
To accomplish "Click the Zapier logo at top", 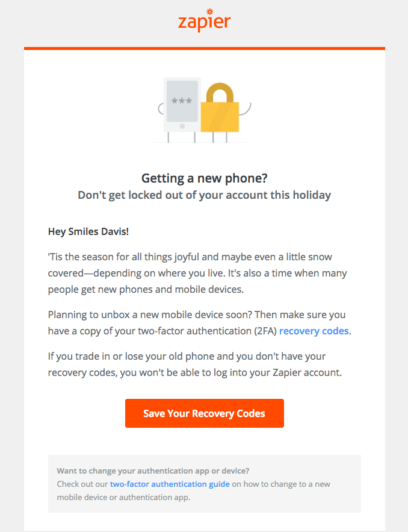I will tap(205, 20).
